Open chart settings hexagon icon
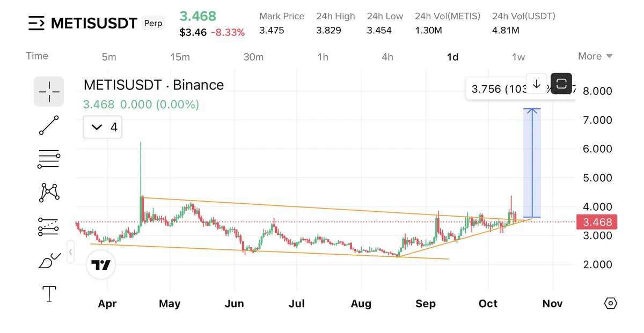 click(610, 304)
